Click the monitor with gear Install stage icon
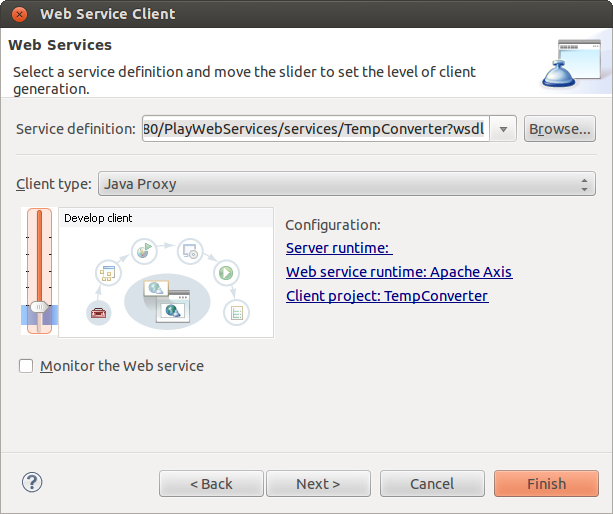 (190, 249)
